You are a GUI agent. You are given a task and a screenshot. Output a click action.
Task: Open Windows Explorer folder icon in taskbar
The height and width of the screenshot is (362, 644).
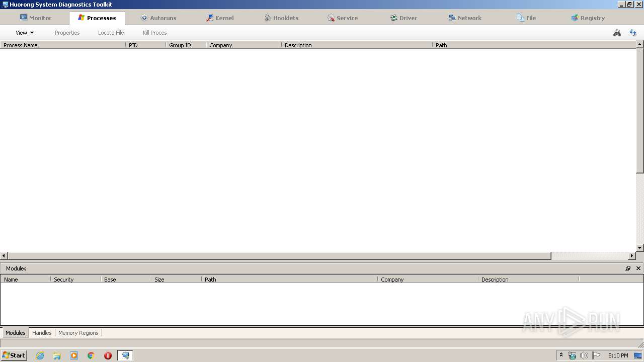[x=57, y=355]
